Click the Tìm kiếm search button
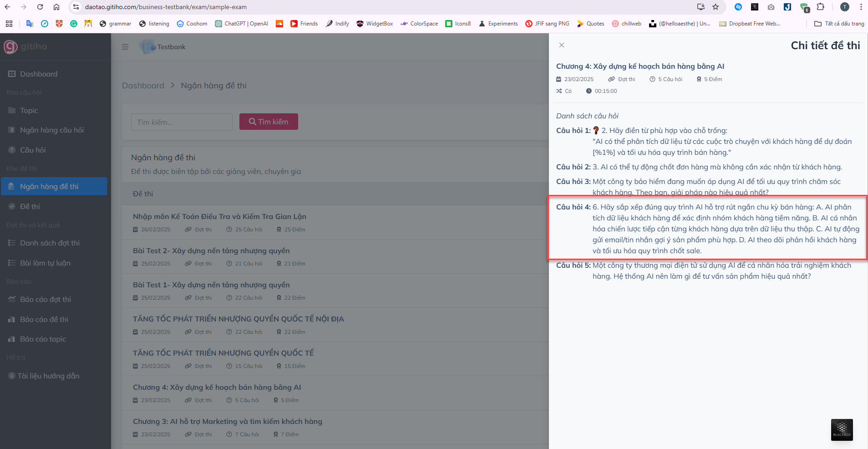The height and width of the screenshot is (449, 868). [x=269, y=122]
